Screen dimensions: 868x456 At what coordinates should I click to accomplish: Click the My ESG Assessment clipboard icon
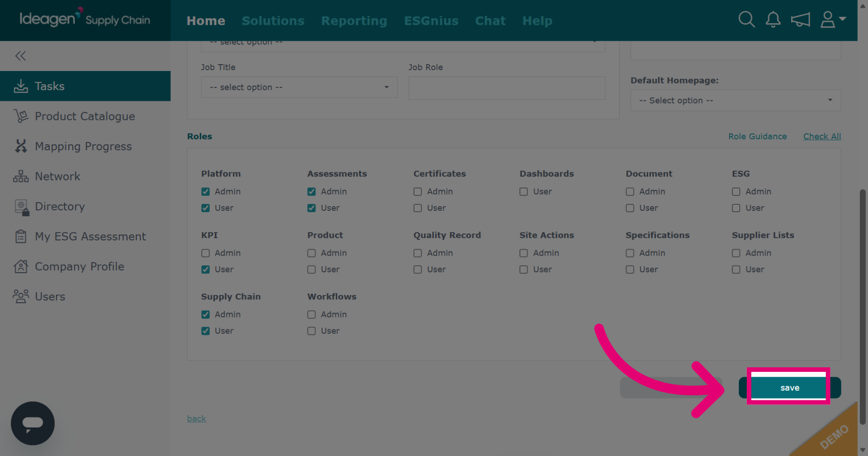click(x=21, y=236)
